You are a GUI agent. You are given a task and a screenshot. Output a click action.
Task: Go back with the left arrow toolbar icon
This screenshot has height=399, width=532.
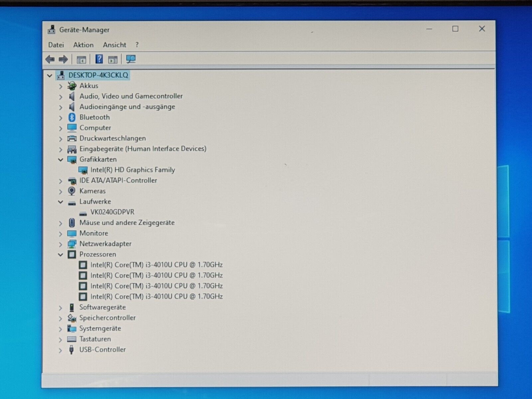tap(50, 60)
